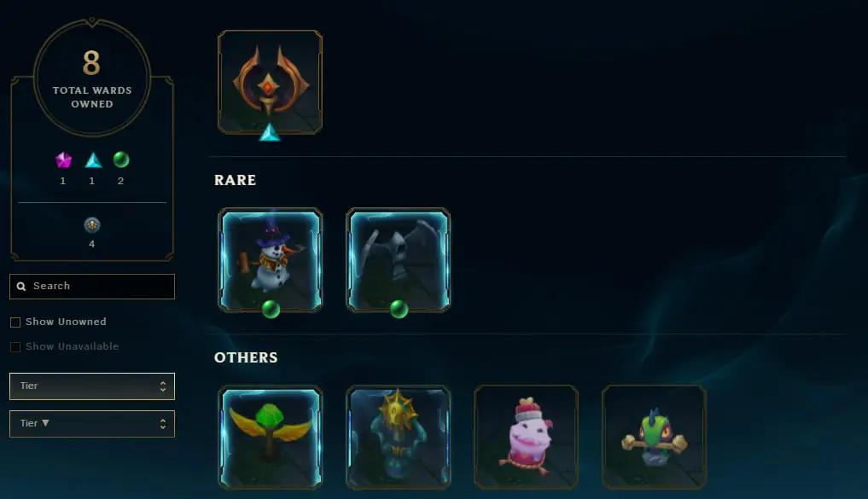Screen dimensions: 868x499
Task: Select the pink poro ward skin
Action: click(526, 437)
